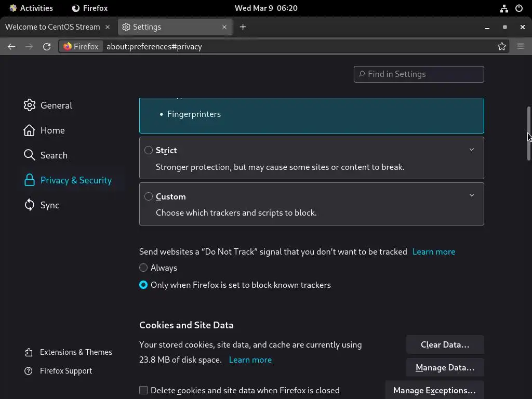
Task: Enable delete cookies when Firefox is closed
Action: point(143,390)
